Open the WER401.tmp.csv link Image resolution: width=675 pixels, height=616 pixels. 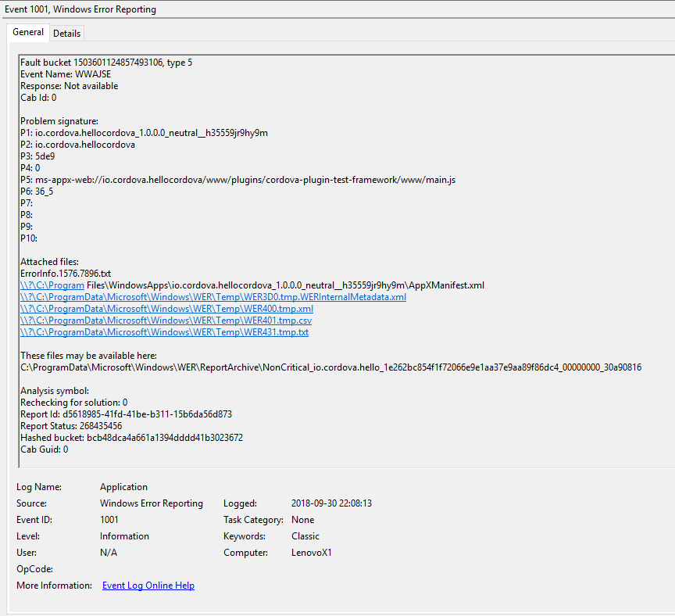tap(166, 321)
